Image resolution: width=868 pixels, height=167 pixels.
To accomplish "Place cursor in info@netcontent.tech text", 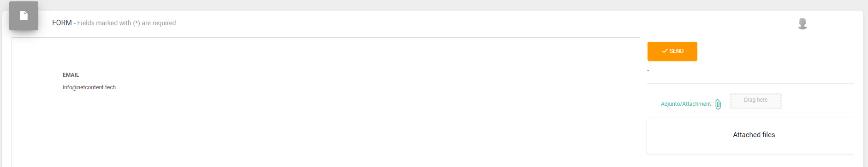I will click(x=89, y=87).
